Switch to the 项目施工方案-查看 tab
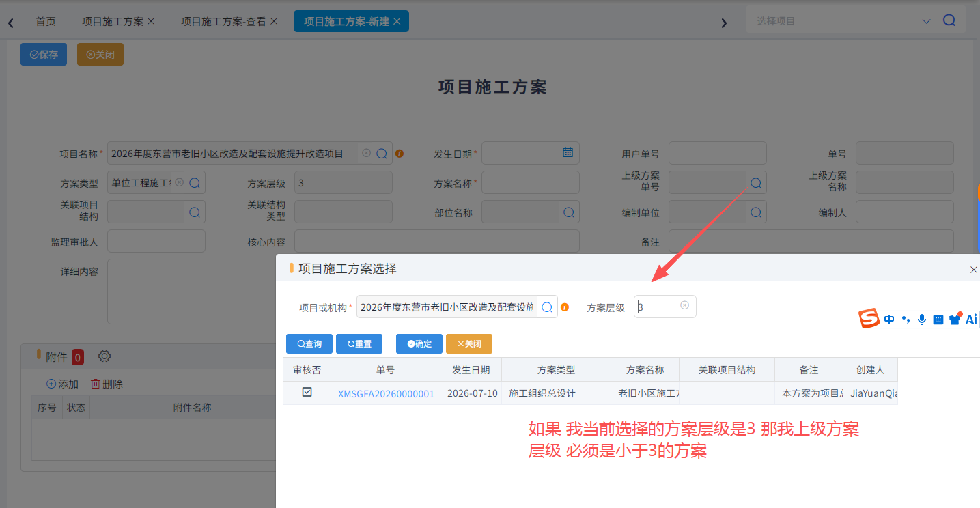Viewport: 980px width, 508px height. click(223, 21)
